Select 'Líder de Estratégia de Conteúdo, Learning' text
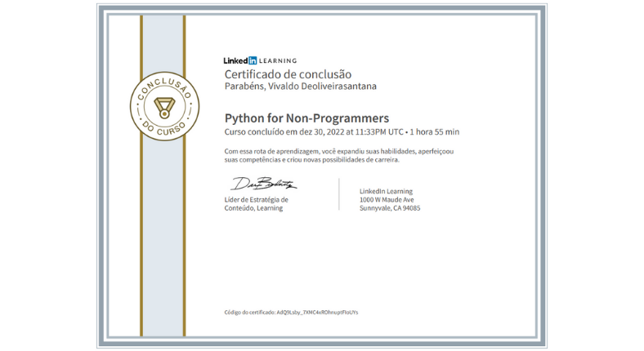644x351 pixels. pos(257,204)
